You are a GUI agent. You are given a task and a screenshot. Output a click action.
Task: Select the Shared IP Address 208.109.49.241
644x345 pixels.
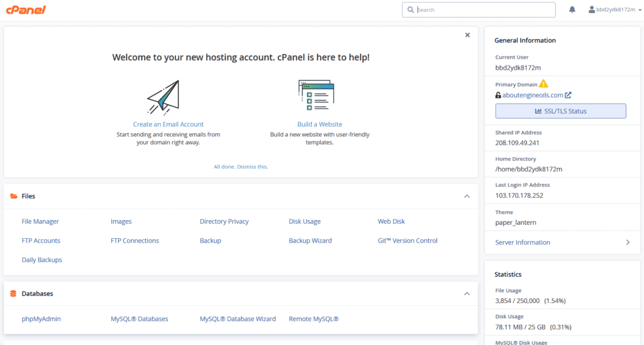pos(517,143)
